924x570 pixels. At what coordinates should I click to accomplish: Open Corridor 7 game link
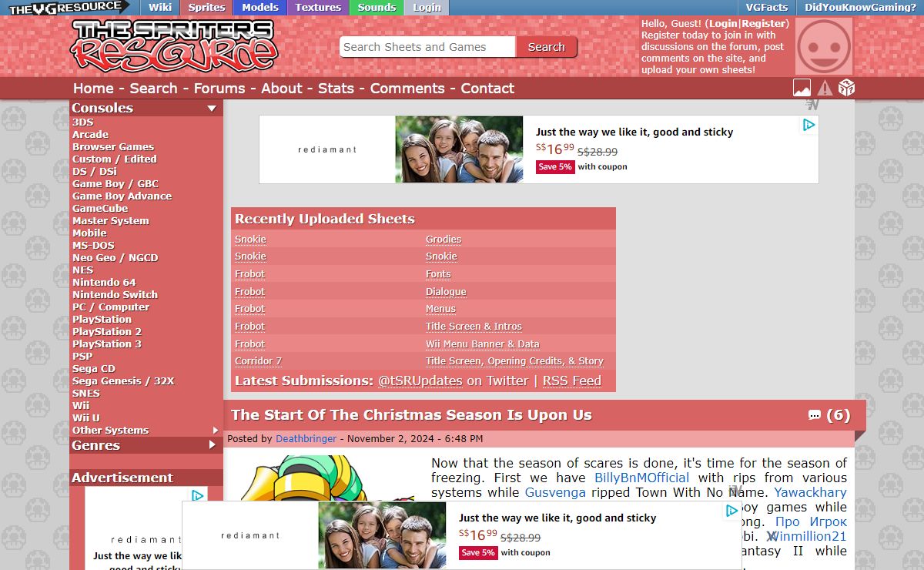258,361
